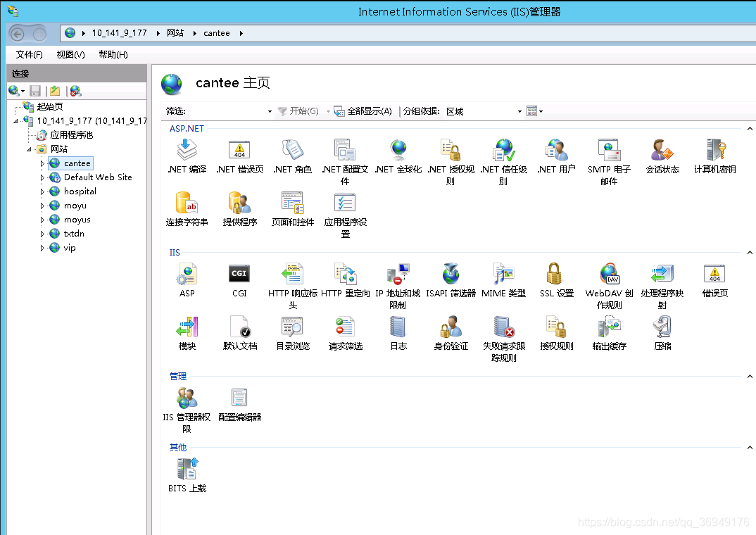Open 连接字符串 feature

point(187,208)
